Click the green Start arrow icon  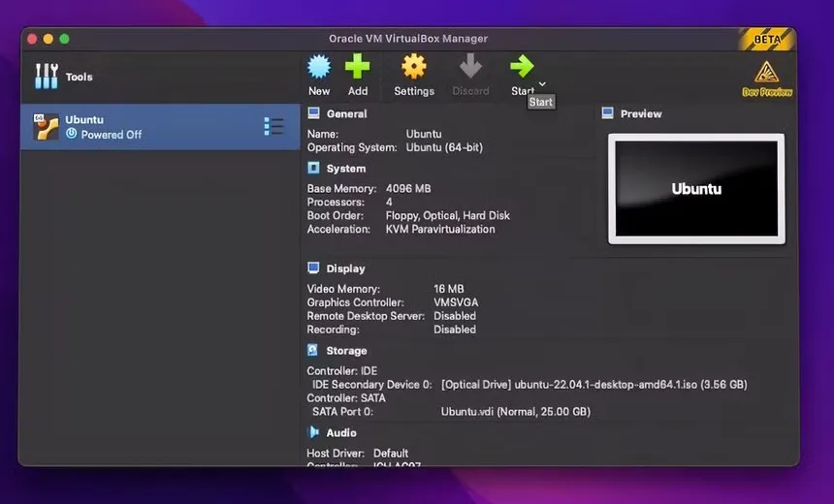coord(522,66)
